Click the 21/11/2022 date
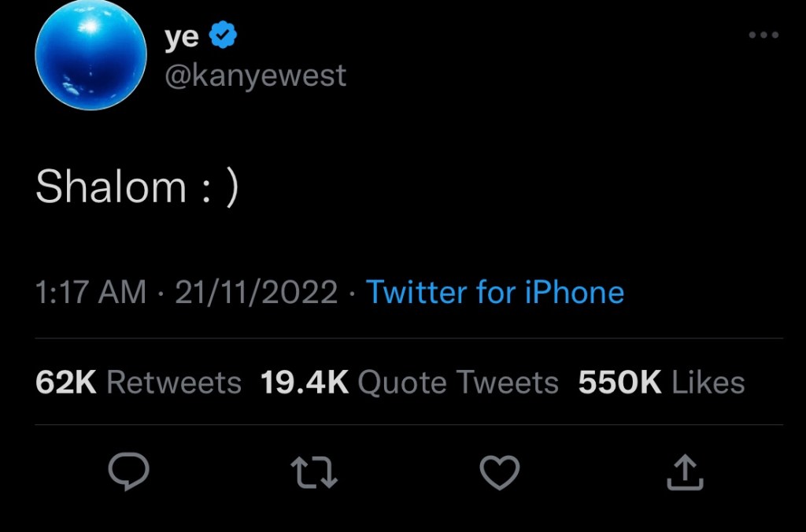806x532 pixels. point(256,293)
